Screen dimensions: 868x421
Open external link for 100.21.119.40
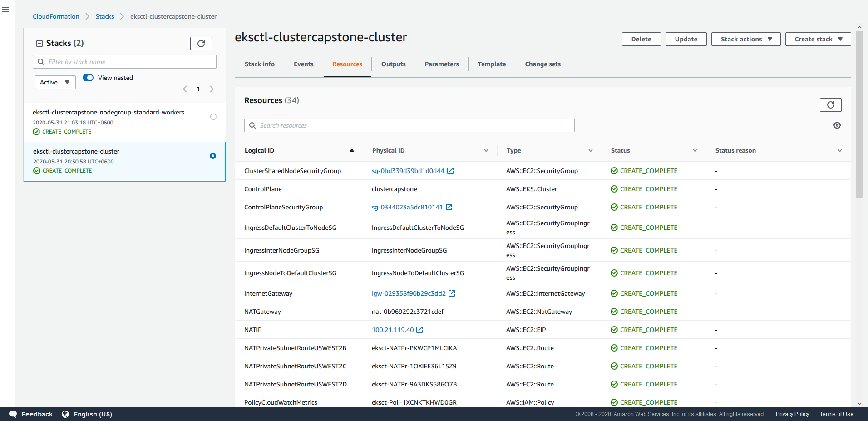419,330
